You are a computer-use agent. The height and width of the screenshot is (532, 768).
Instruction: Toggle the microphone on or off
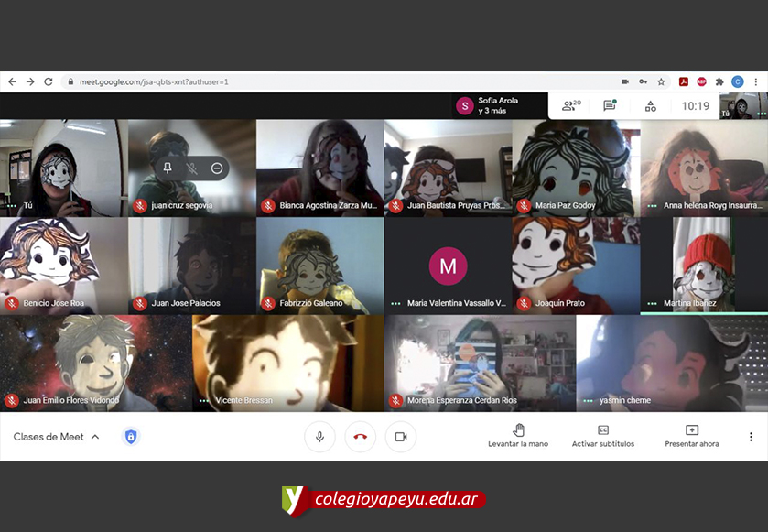(319, 437)
